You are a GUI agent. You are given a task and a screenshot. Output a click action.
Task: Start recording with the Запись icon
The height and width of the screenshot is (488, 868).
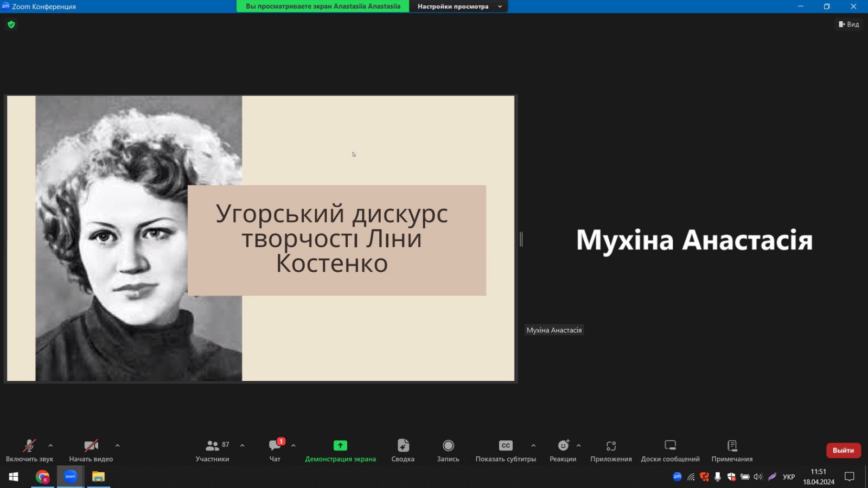(x=448, y=446)
